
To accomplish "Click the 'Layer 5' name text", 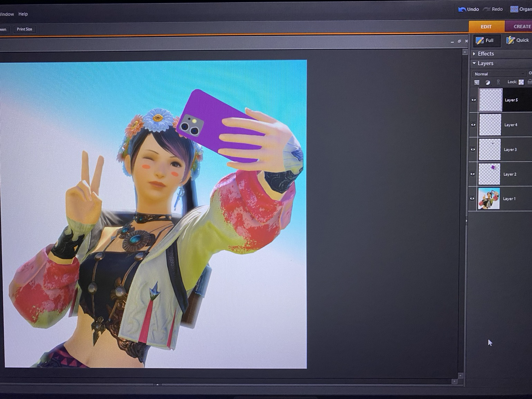I will coord(511,100).
